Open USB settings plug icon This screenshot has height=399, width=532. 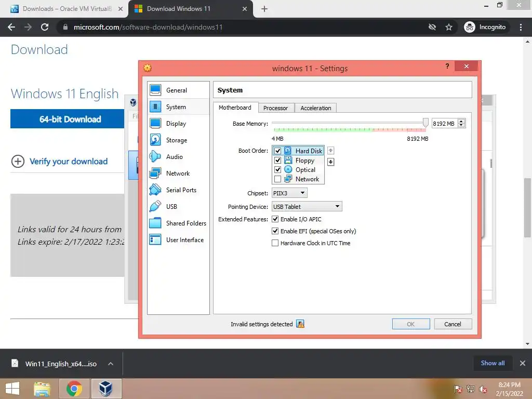[155, 206]
